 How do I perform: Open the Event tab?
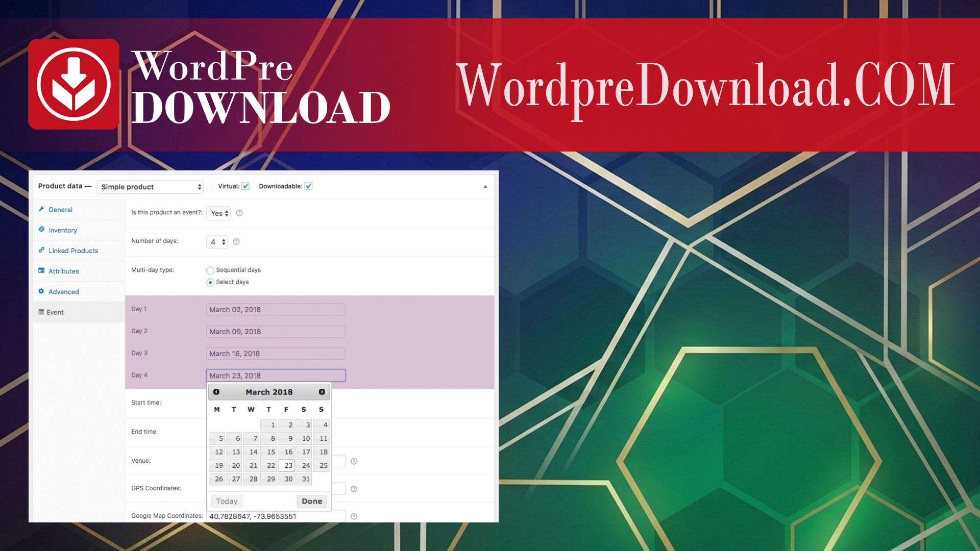click(x=79, y=312)
